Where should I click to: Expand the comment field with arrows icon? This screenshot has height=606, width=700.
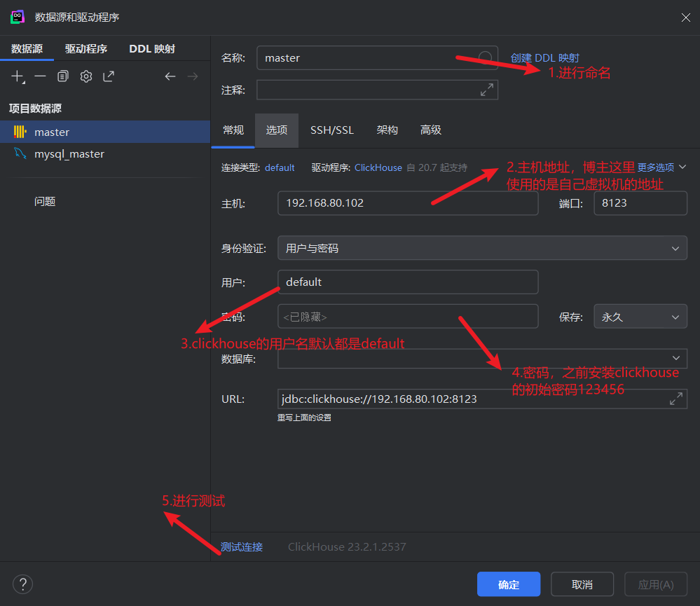486,90
